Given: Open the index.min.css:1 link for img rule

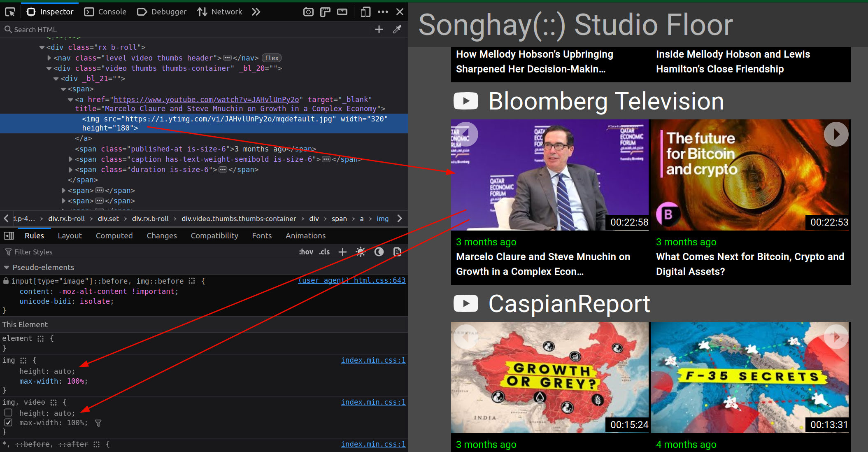Looking at the screenshot, I should pyautogui.click(x=373, y=360).
